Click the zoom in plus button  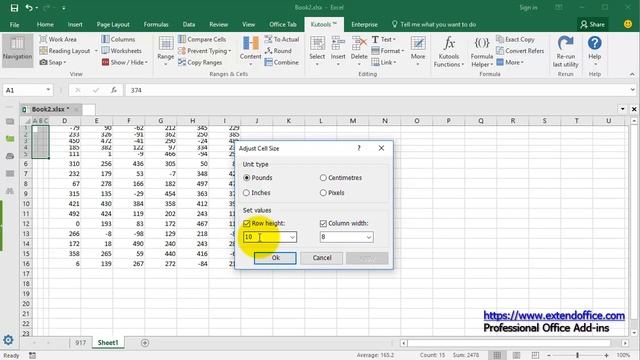click(x=607, y=356)
